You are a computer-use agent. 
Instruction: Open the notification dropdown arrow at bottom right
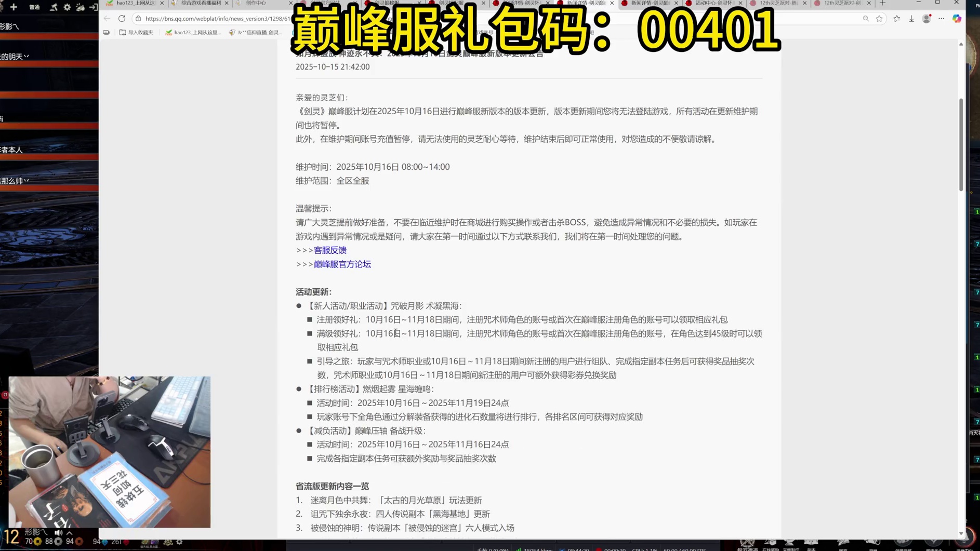click(961, 533)
